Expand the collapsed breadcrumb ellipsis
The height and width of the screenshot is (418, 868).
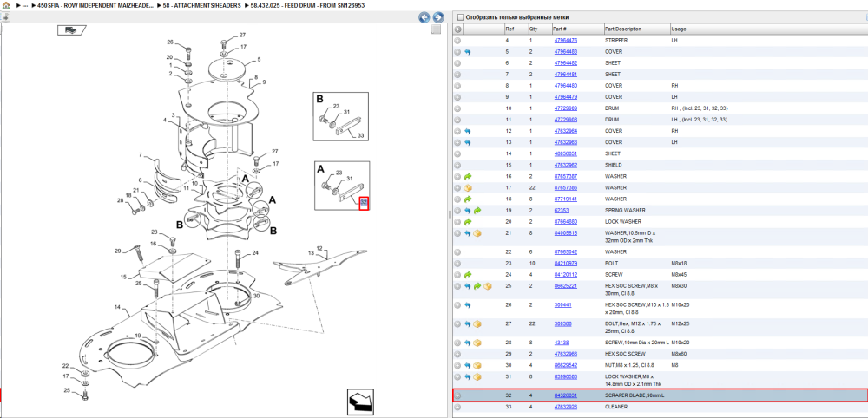[25, 5]
